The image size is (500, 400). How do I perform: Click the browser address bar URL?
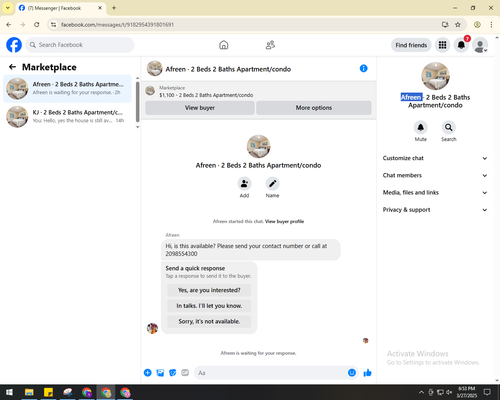(117, 25)
